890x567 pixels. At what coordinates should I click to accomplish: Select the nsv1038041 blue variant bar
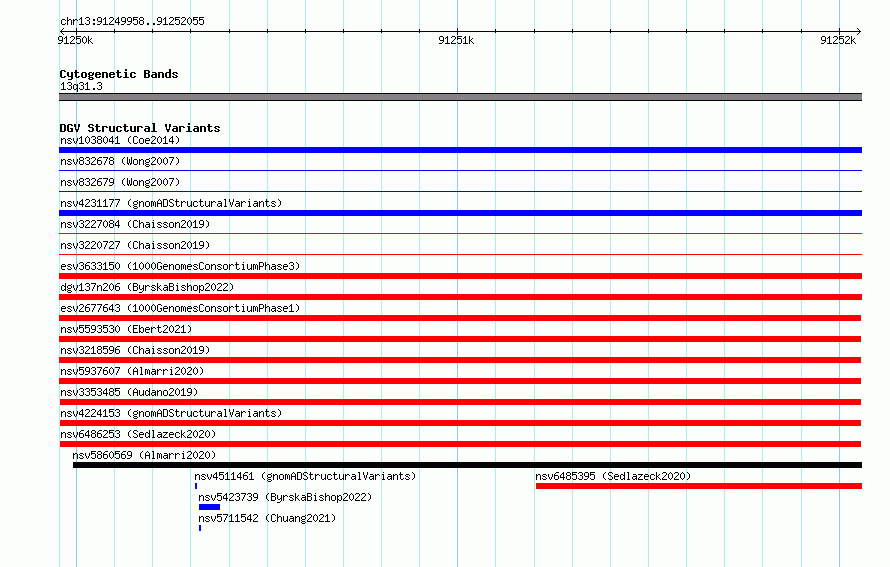[x=460, y=150]
